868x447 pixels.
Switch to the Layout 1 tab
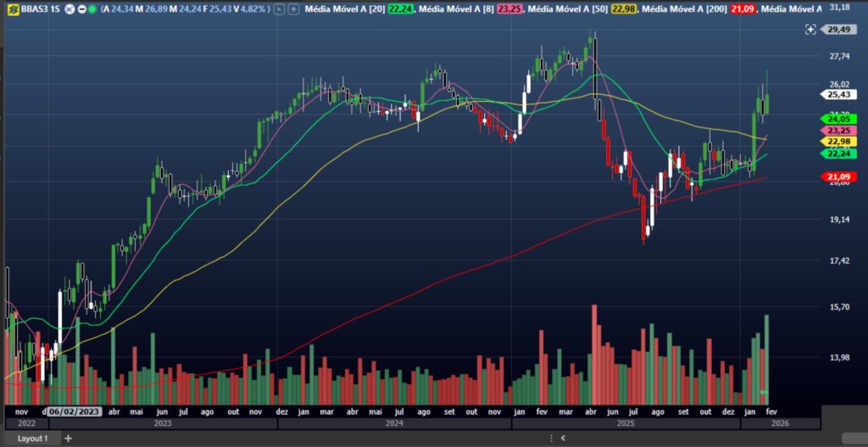tap(33, 439)
